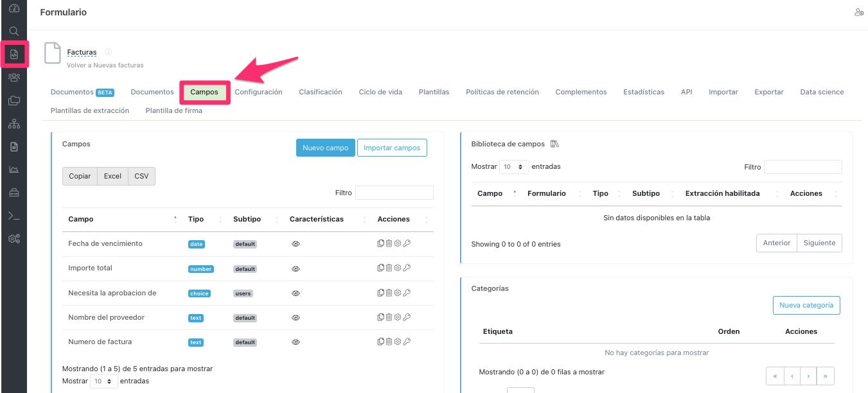Click the Nueva categoría button
The image size is (868, 393).
pyautogui.click(x=806, y=306)
